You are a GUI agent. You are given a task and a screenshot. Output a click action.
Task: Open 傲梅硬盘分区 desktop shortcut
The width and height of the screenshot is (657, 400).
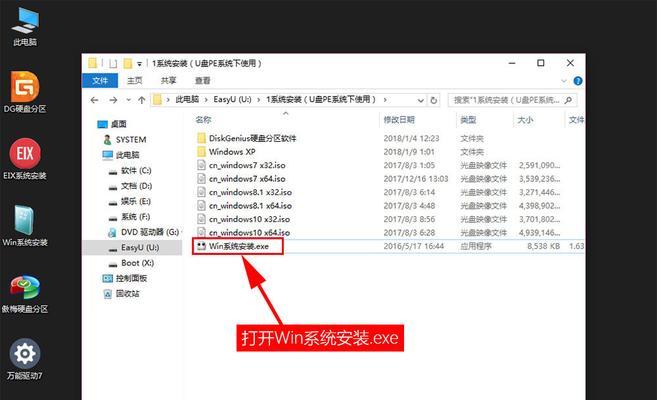[x=25, y=293]
